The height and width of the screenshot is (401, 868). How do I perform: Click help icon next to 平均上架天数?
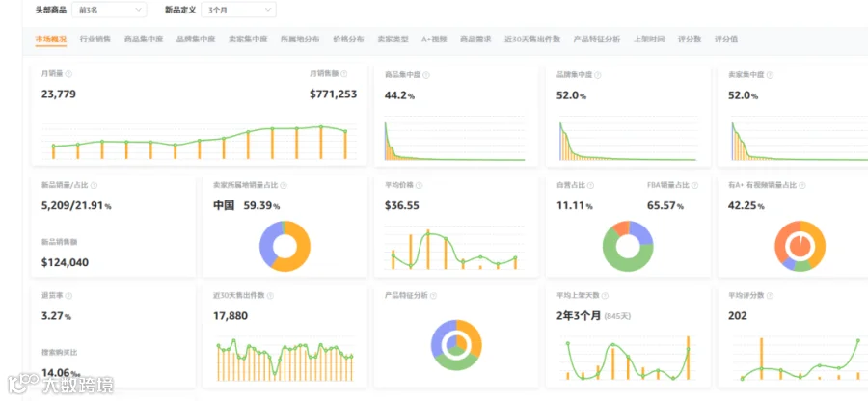pos(605,297)
